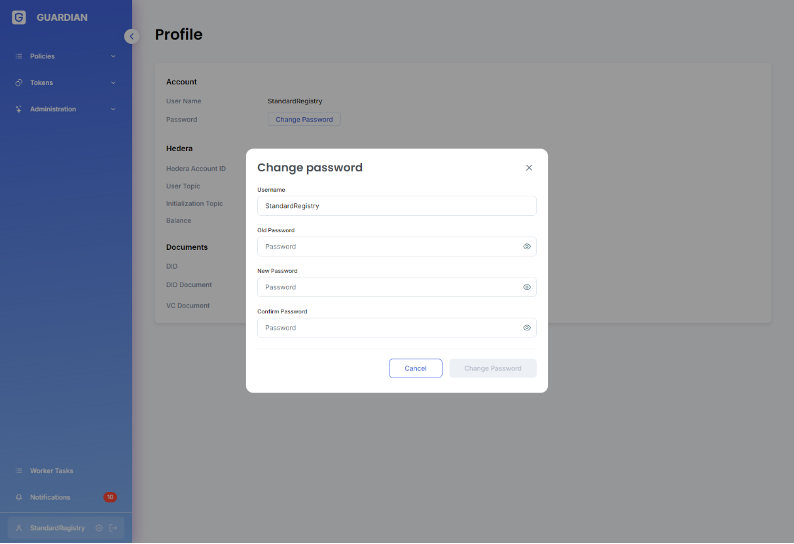
Task: Collapse the sidebar with the arrow button
Action: [x=131, y=36]
